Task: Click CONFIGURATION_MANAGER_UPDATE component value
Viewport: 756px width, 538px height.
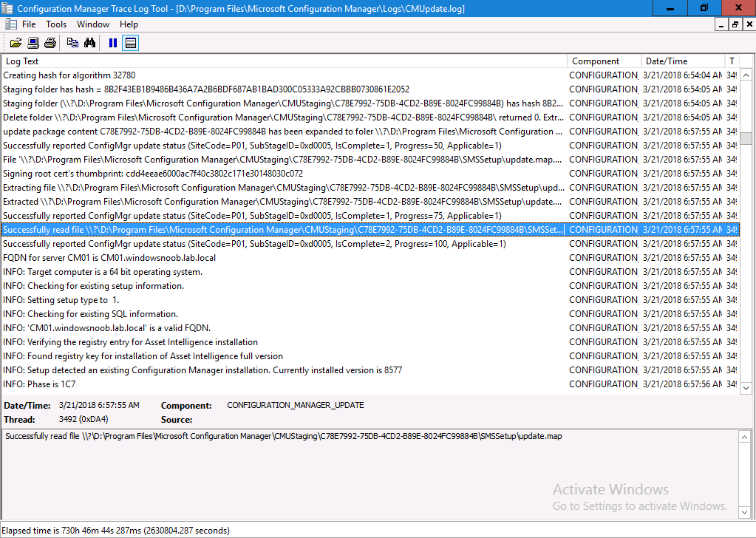Action: point(296,405)
